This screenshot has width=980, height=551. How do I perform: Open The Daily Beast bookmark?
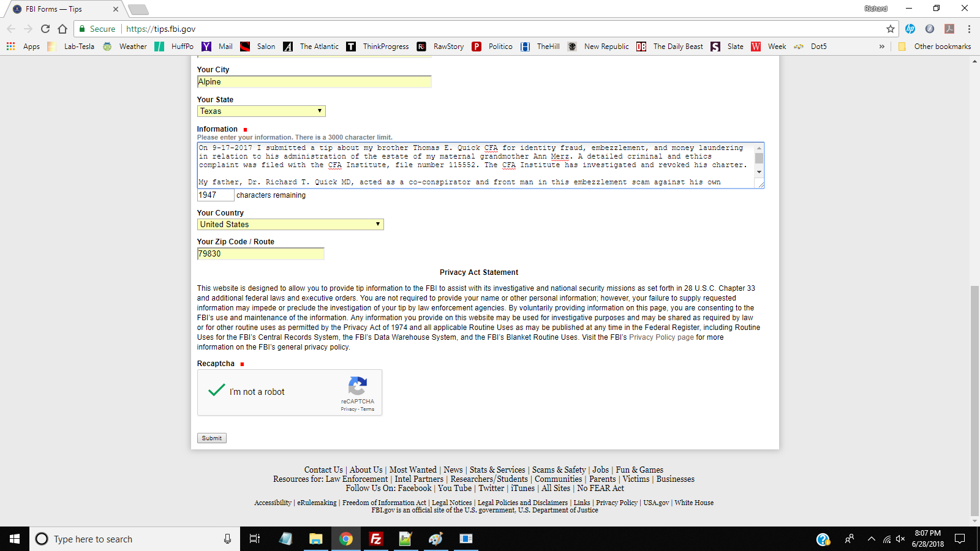pos(669,47)
